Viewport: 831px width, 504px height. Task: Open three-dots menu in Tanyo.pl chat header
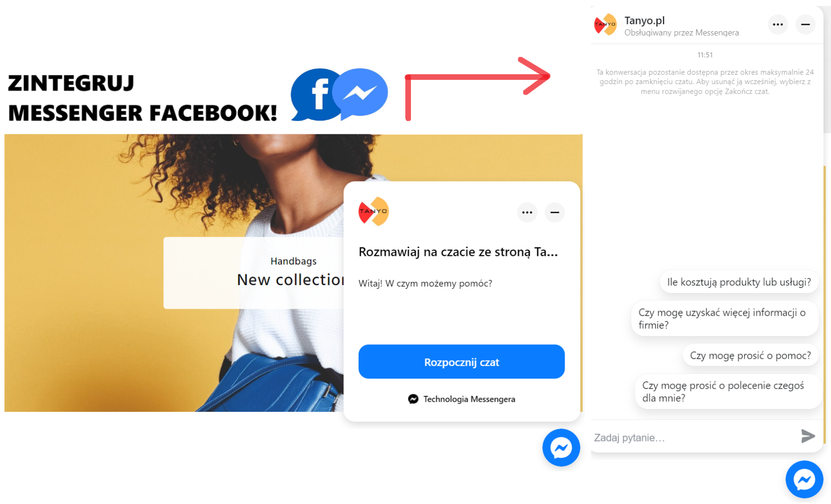778,25
